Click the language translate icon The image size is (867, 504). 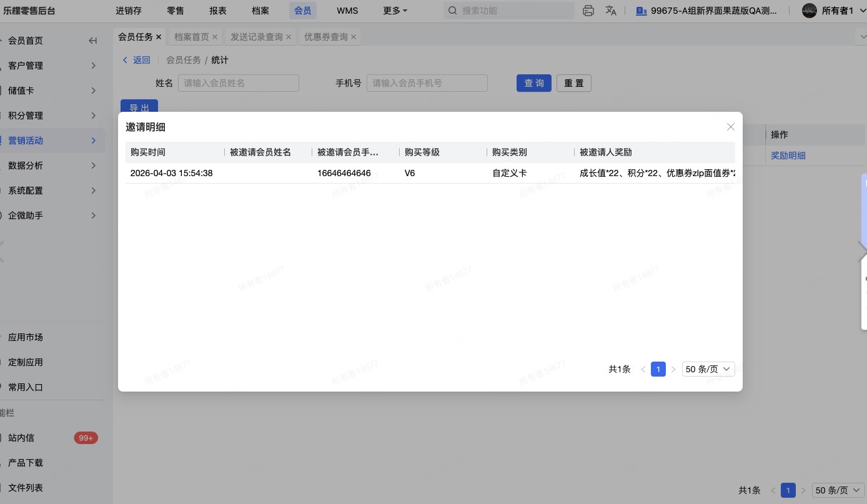pos(611,11)
